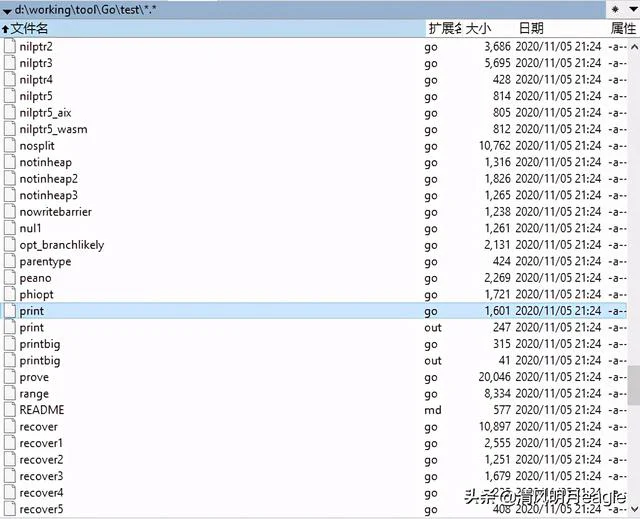Click the size value 20,046 of prove

(495, 377)
